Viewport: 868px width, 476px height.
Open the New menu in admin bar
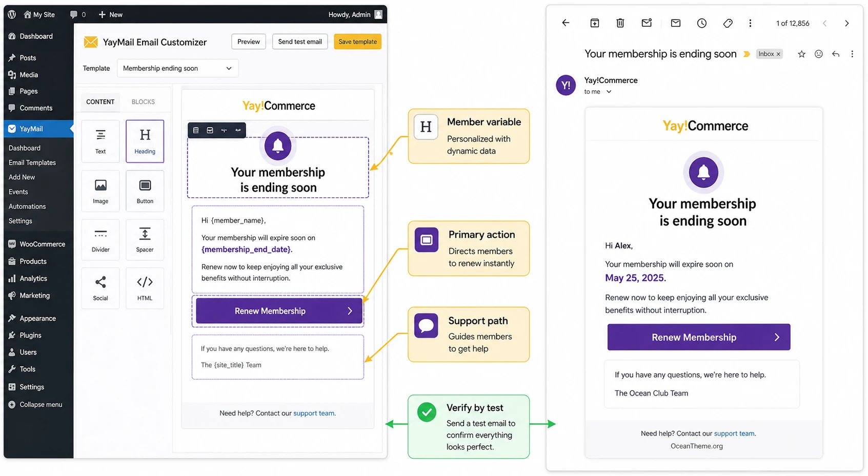point(110,14)
